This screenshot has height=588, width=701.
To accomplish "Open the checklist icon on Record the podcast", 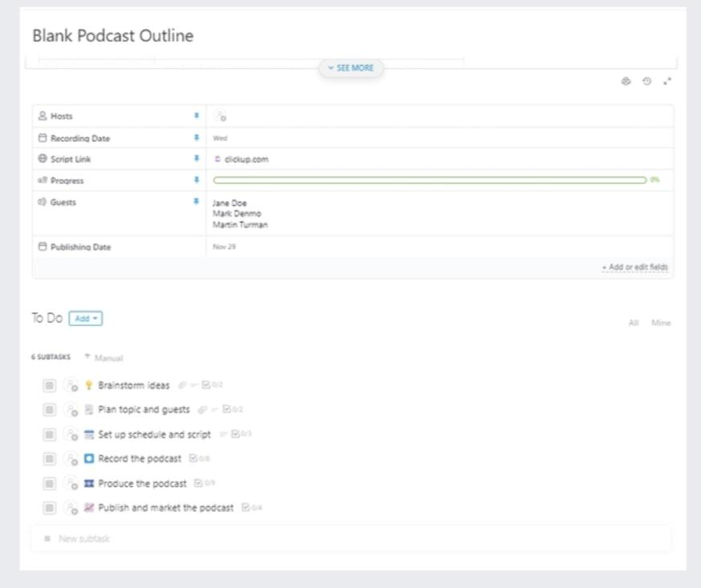I will [194, 459].
